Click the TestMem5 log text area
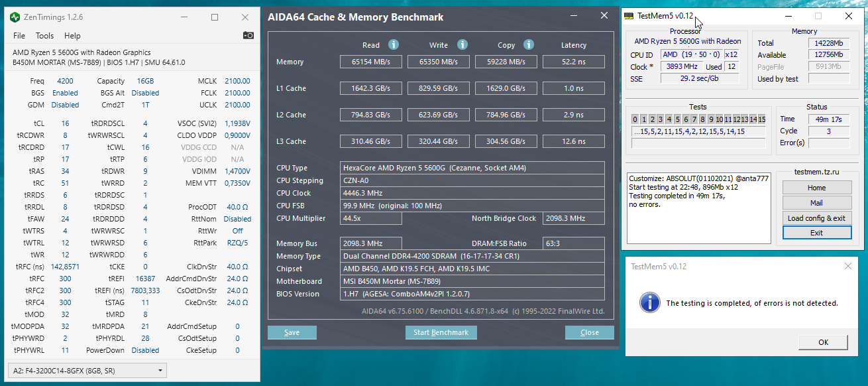 pos(699,209)
